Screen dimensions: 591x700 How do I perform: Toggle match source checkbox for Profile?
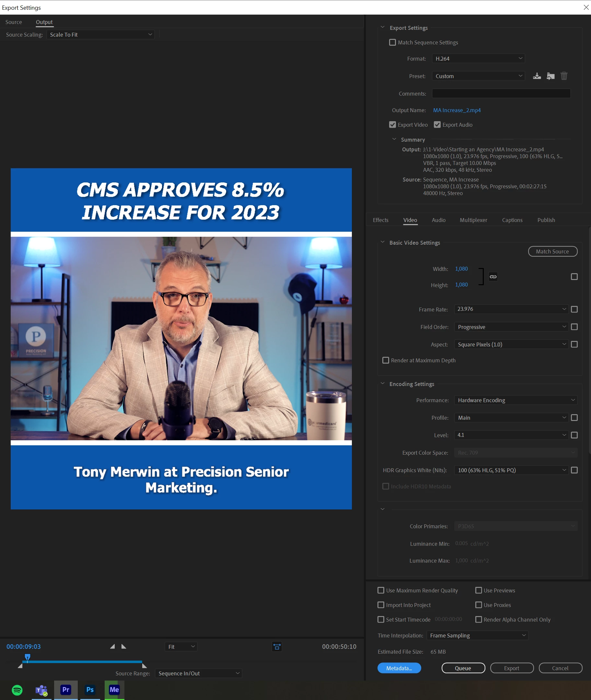click(574, 417)
